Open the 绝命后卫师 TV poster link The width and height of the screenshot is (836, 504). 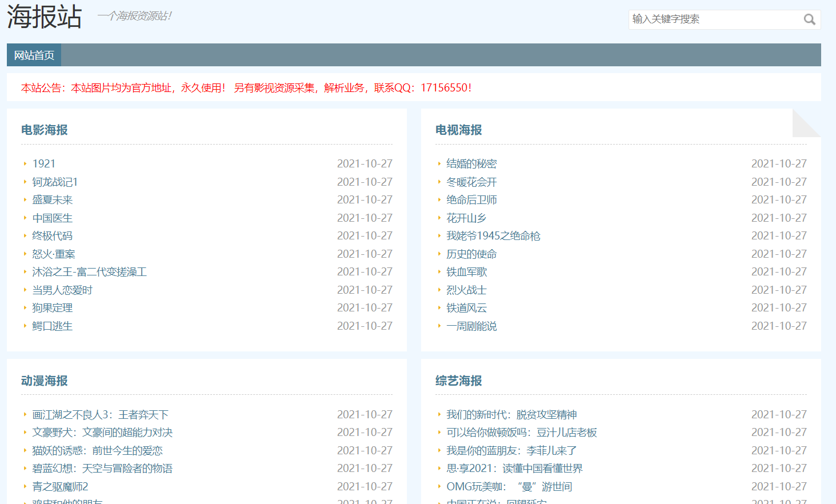[471, 199]
